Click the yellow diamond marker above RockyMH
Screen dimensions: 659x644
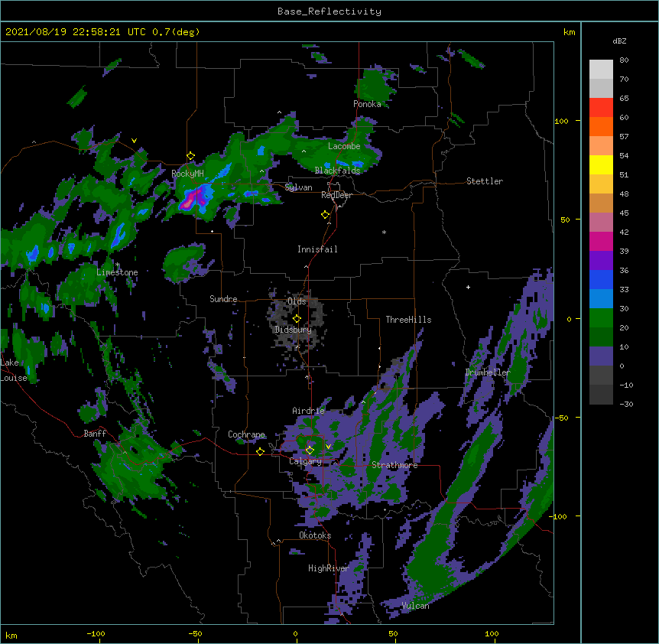point(190,156)
